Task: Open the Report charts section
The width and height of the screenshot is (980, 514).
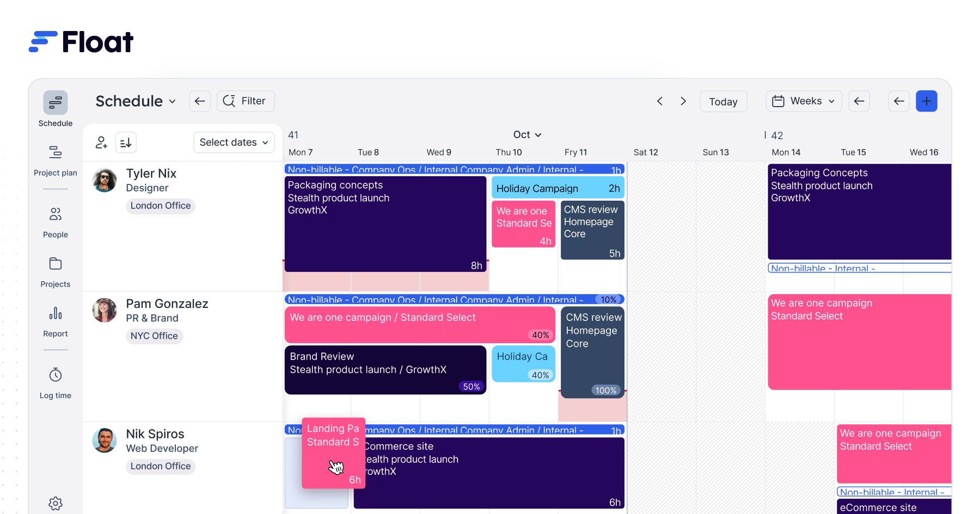Action: pyautogui.click(x=56, y=321)
